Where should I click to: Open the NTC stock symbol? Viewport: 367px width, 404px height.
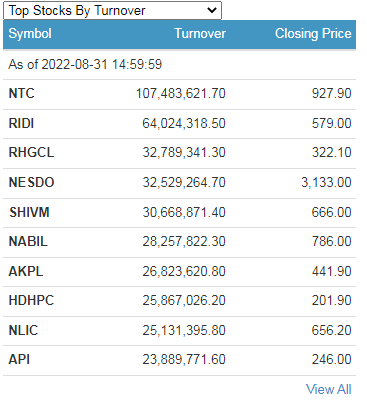(x=21, y=93)
